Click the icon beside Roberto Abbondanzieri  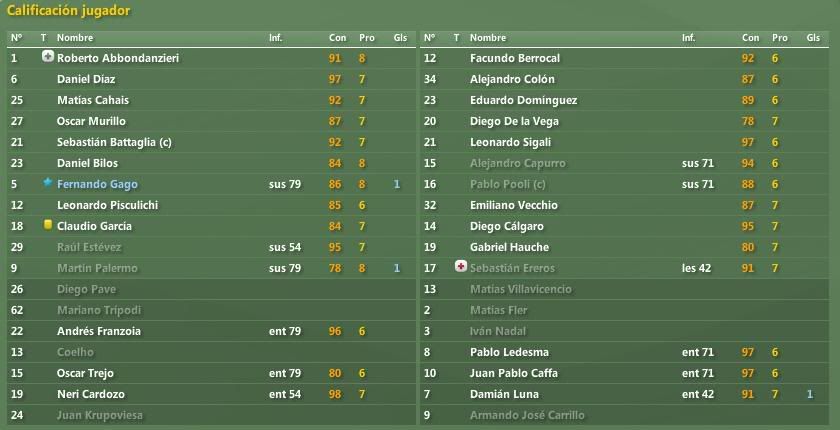click(48, 57)
